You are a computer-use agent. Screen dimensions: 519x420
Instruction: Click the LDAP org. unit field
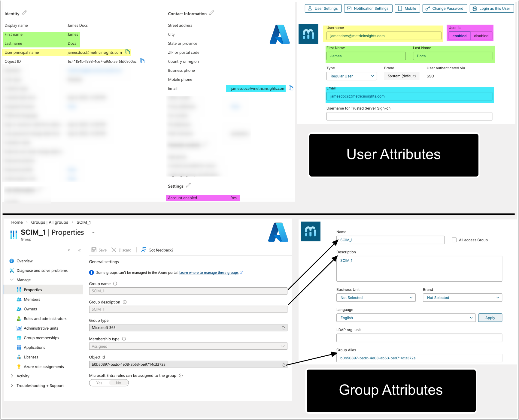click(x=419, y=338)
